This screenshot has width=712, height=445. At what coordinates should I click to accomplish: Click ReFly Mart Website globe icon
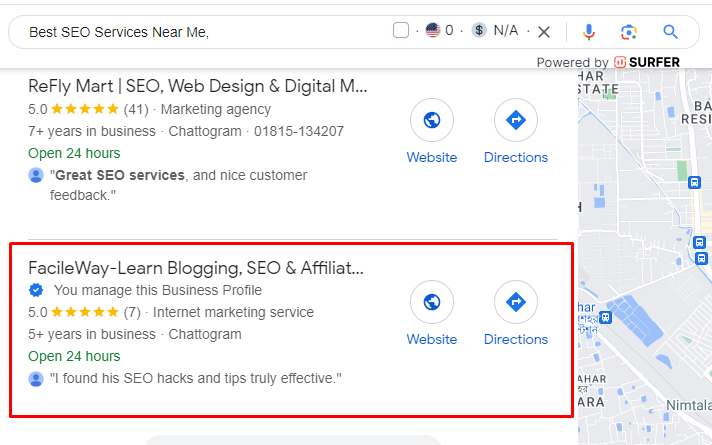[432, 120]
